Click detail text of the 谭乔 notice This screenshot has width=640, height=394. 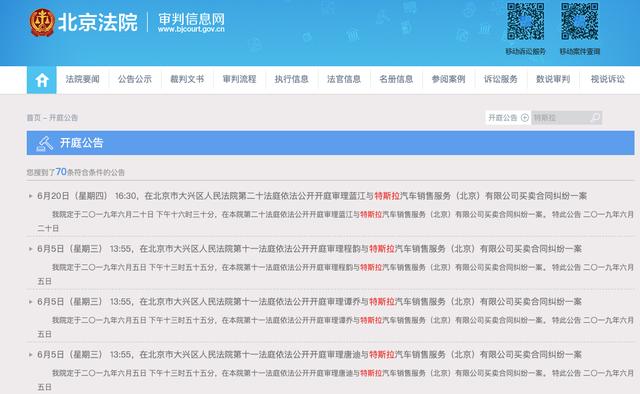(336, 327)
